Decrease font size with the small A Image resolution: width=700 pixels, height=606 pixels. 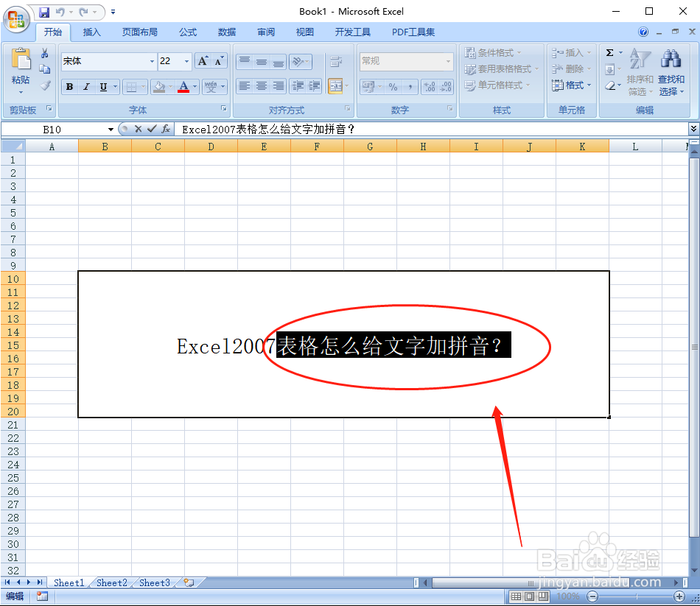[219, 61]
